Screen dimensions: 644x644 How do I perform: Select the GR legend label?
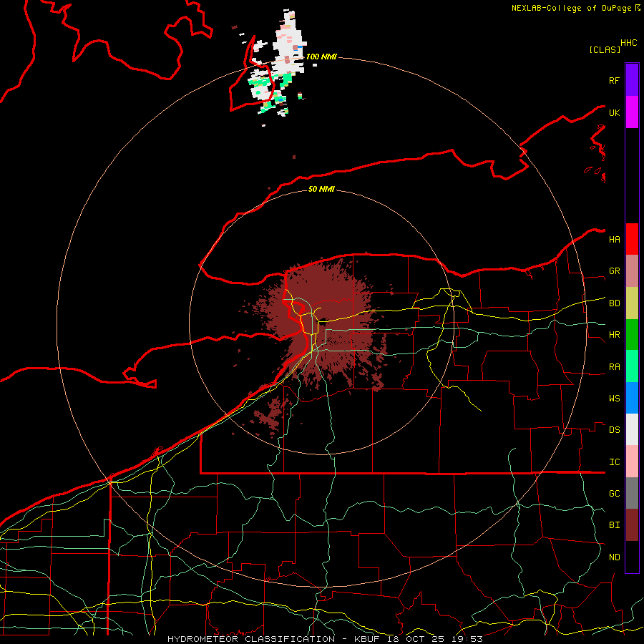tap(614, 271)
